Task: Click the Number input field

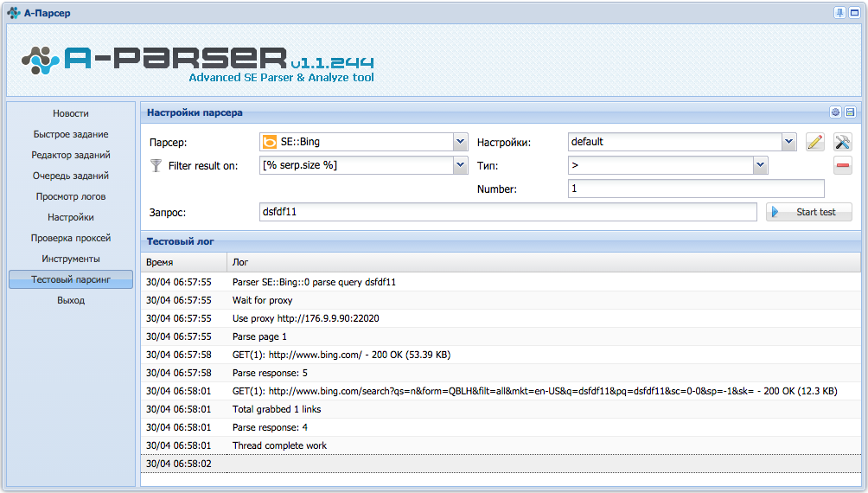Action: point(696,189)
